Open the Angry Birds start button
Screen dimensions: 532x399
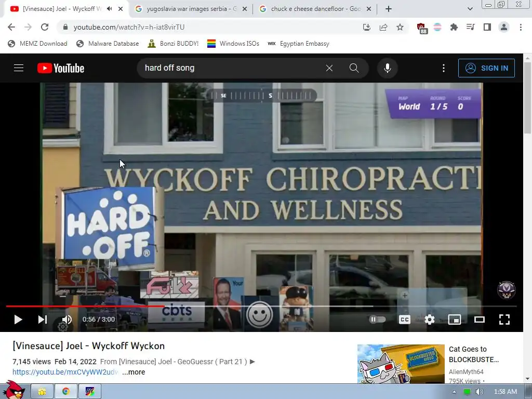point(14,390)
